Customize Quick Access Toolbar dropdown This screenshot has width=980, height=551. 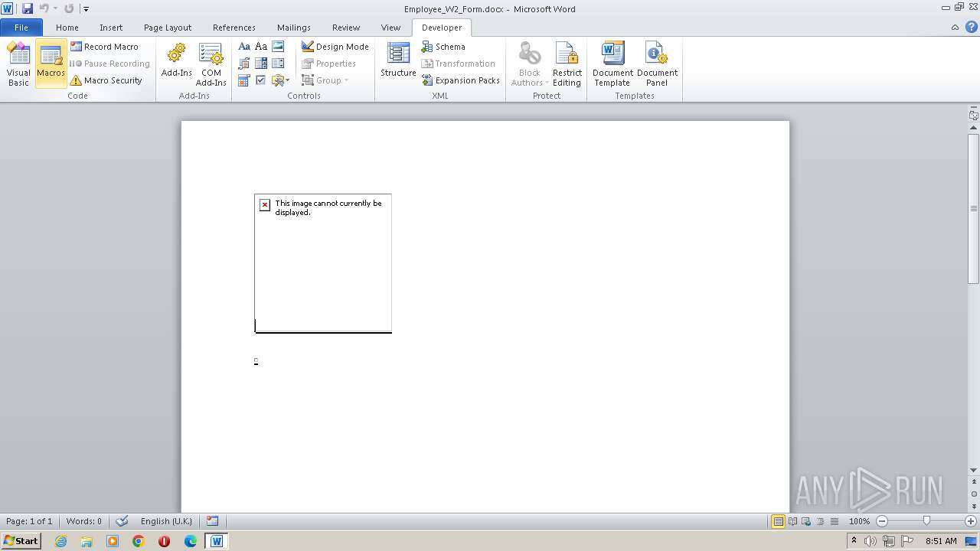(x=86, y=9)
